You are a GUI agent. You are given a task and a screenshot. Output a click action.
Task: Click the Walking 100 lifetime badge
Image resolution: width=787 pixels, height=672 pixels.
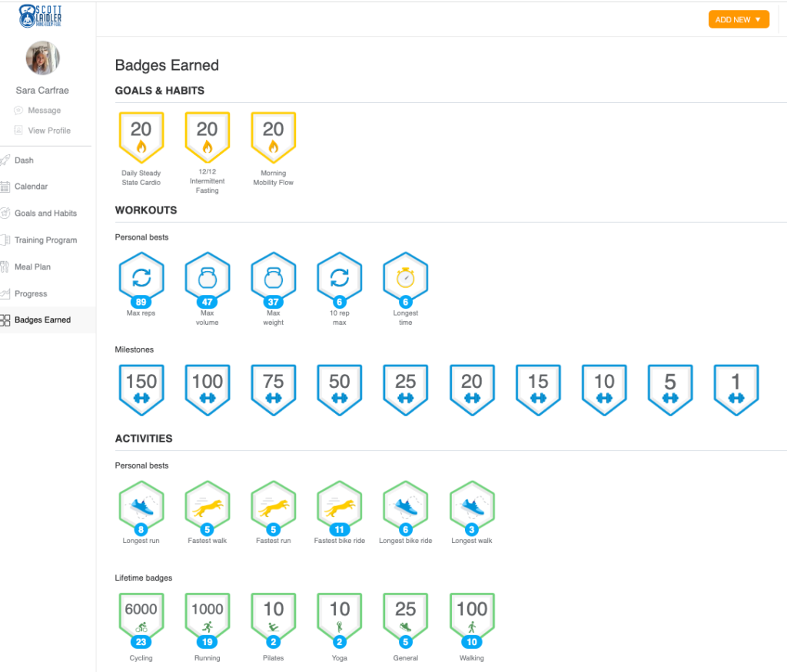coord(471,618)
